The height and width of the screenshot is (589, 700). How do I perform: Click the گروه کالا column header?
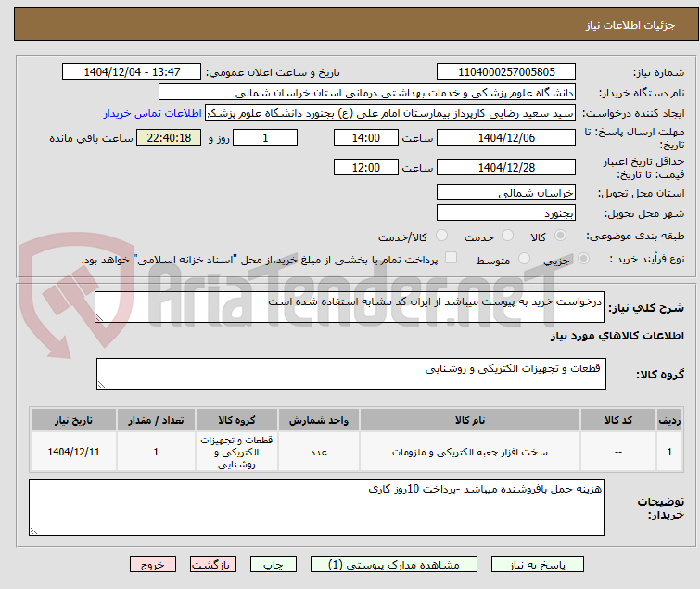pyautogui.click(x=236, y=420)
